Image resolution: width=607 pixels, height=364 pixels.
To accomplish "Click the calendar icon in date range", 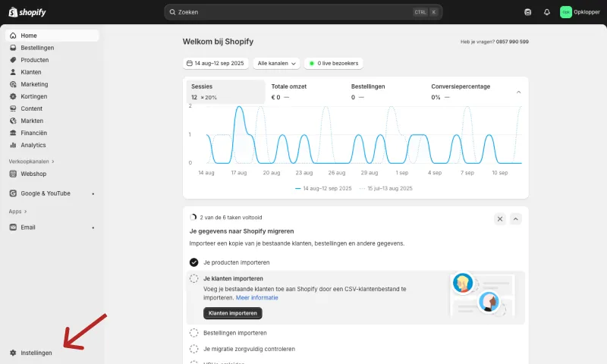I will tap(189, 63).
